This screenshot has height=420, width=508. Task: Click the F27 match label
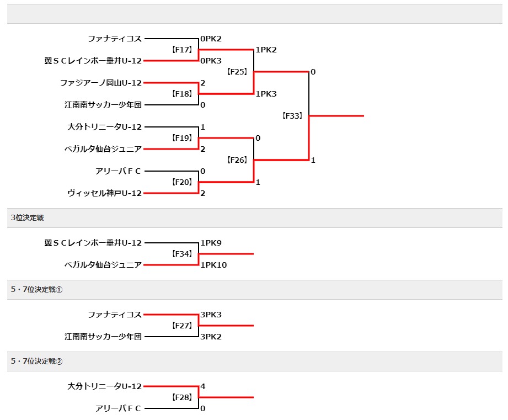182,326
